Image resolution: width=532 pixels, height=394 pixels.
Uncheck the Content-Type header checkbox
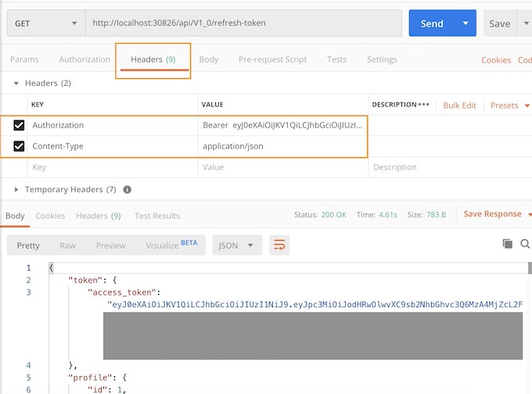pos(19,146)
